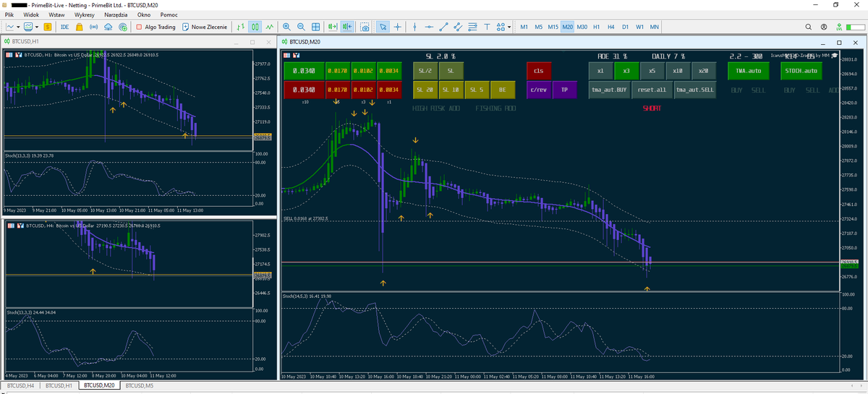Set timeframe to M1
Image resolution: width=868 pixels, height=394 pixels.
(524, 27)
